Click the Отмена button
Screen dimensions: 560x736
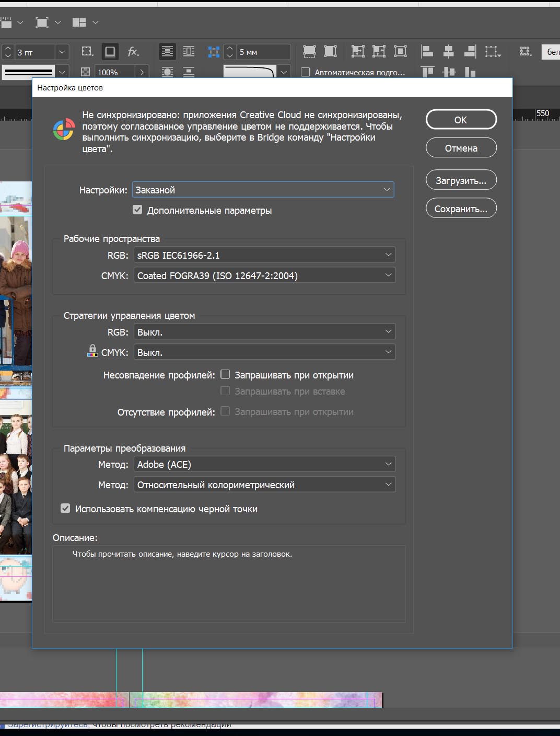click(x=461, y=148)
